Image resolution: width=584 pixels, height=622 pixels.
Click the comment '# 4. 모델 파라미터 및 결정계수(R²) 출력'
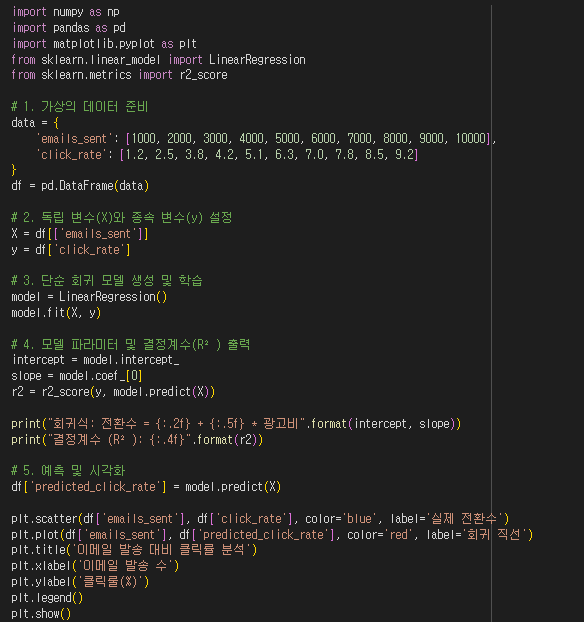(131, 344)
